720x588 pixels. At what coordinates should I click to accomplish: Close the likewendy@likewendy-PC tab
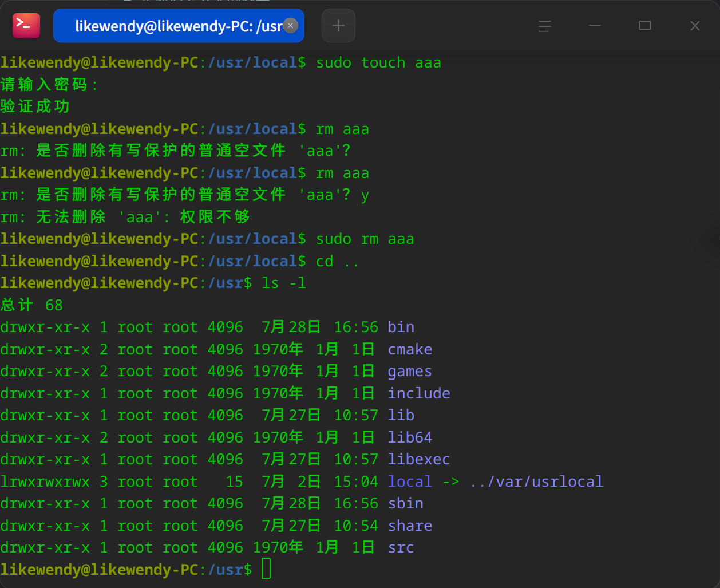tap(291, 25)
